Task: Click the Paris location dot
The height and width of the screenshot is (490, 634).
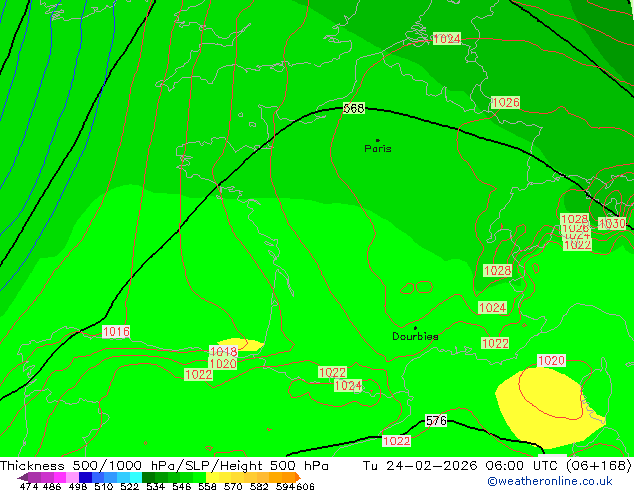Action: [378, 140]
